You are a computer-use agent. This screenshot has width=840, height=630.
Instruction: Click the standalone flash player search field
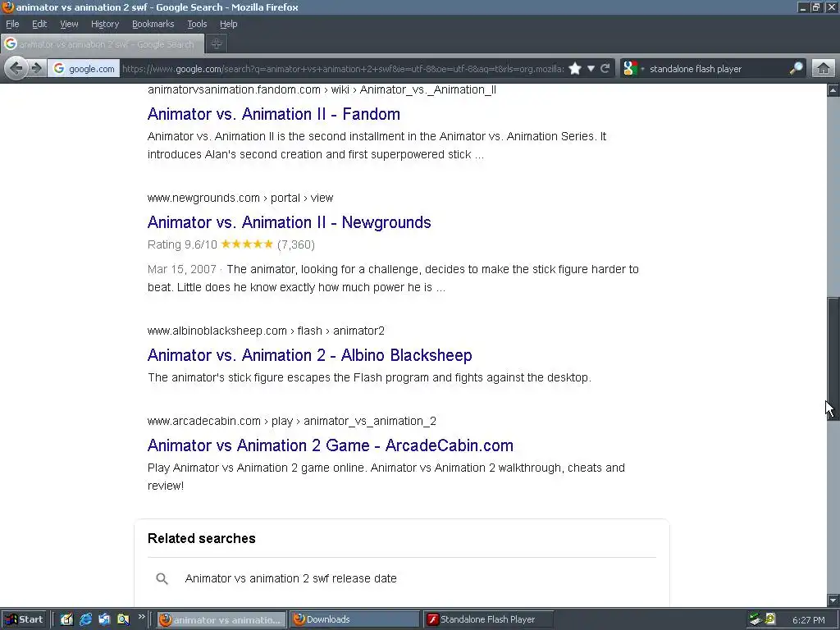(715, 69)
